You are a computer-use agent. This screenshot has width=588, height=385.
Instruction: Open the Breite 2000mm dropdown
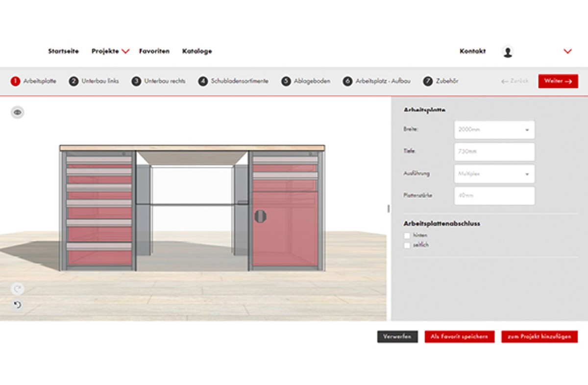click(x=494, y=130)
